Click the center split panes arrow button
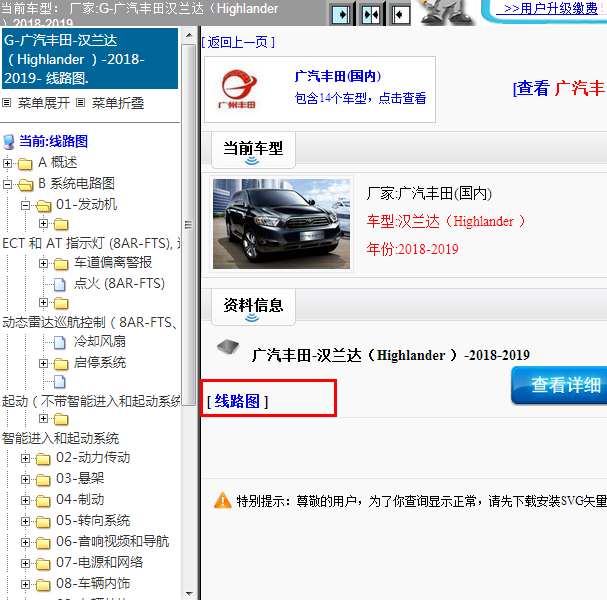607x600 pixels. 371,15
